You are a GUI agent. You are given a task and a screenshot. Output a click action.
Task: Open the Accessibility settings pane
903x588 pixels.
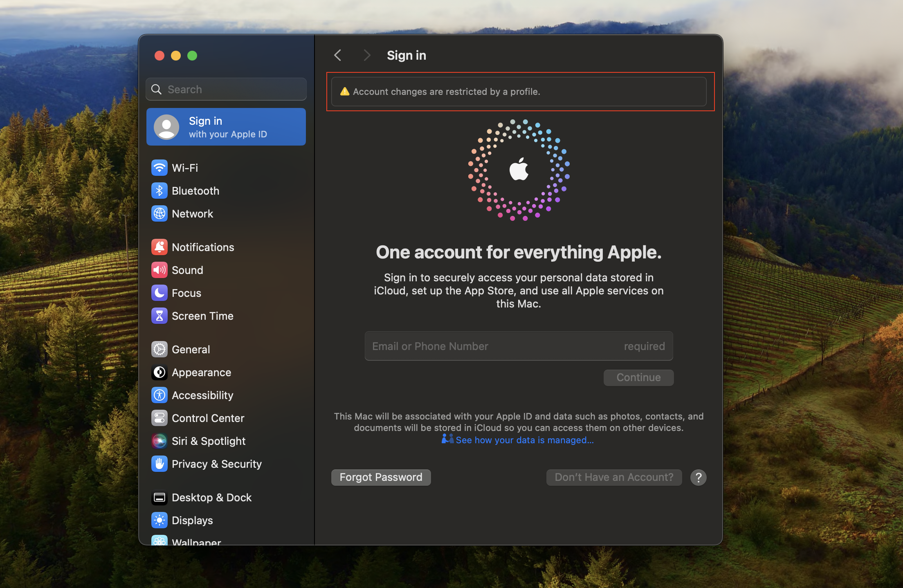click(226, 395)
